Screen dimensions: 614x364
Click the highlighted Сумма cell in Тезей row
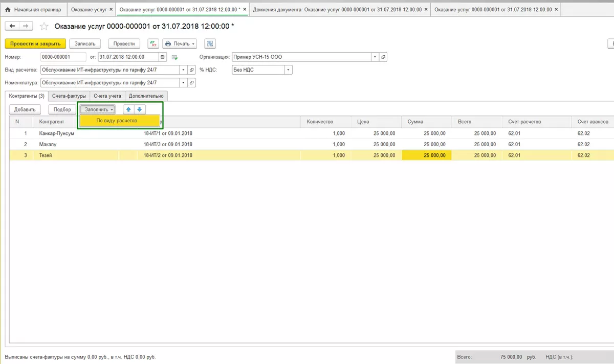[x=427, y=155]
